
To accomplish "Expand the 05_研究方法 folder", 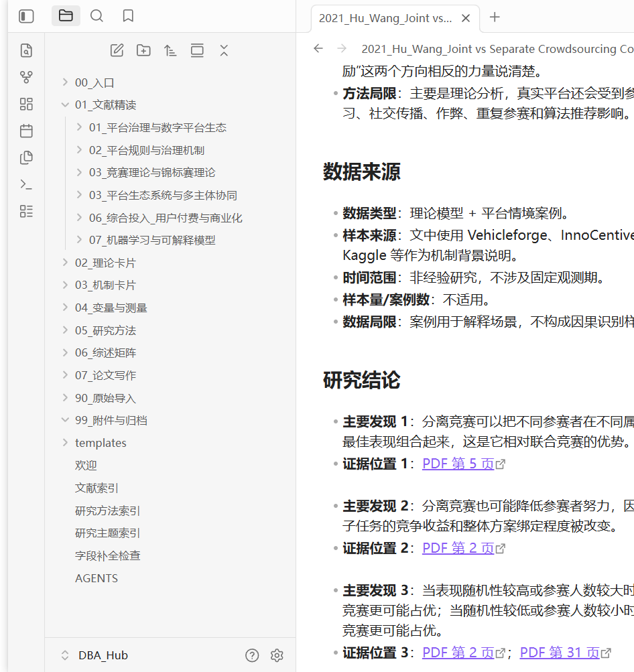I will [x=65, y=330].
